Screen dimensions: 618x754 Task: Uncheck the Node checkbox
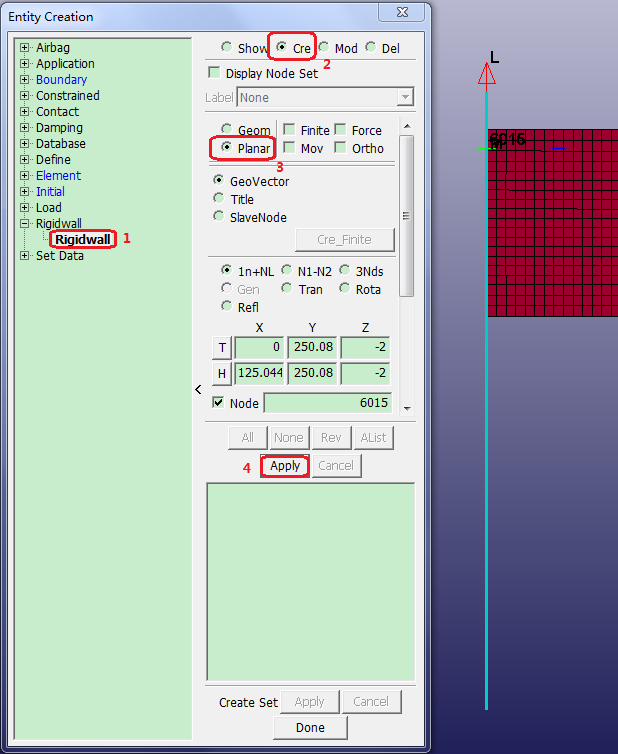pos(218,402)
